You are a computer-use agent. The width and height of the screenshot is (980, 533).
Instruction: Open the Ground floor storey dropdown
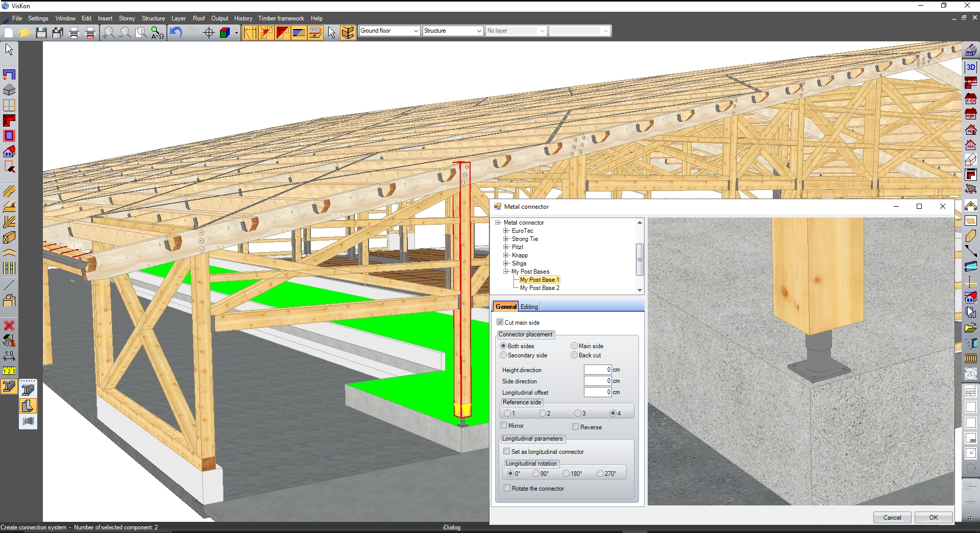(x=415, y=31)
